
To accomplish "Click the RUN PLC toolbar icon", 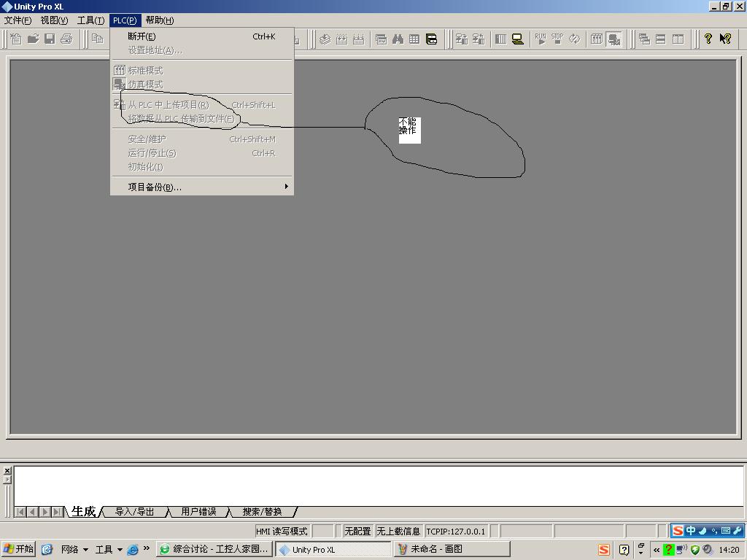I will pos(541,39).
